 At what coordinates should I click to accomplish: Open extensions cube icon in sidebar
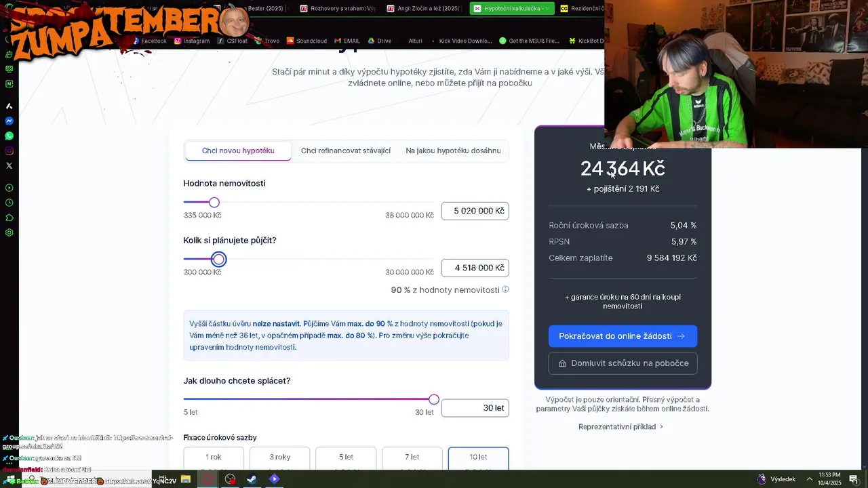coord(9,218)
